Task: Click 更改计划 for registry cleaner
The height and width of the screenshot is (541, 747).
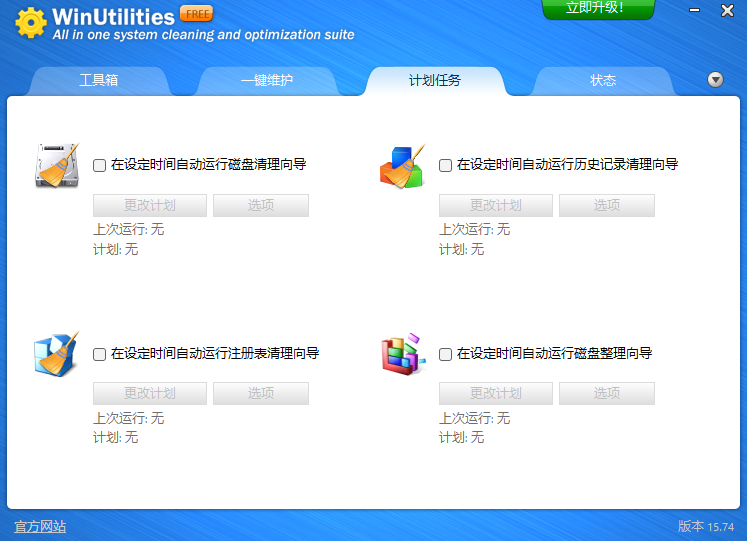Action: 150,394
